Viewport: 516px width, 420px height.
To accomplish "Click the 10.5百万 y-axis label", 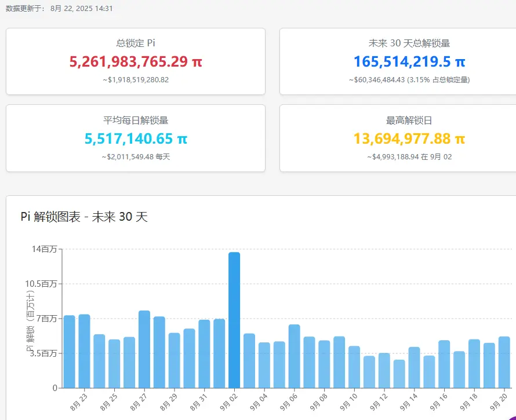I will (x=41, y=284).
